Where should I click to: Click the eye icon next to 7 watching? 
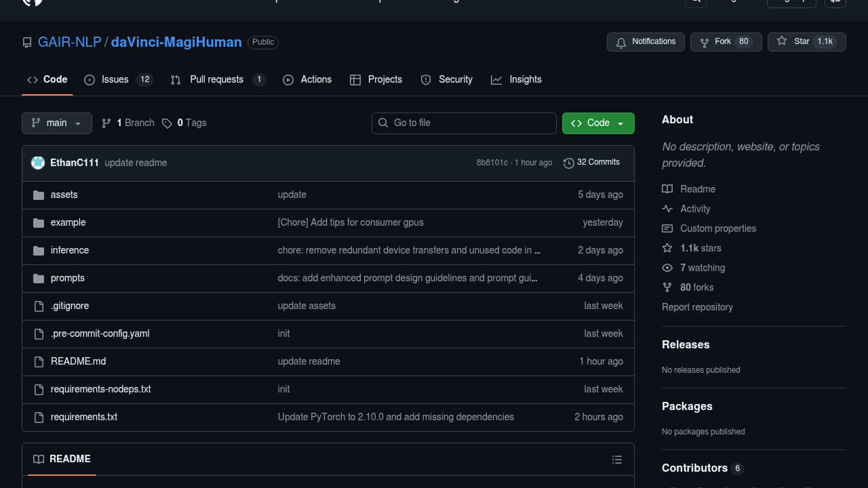pos(667,268)
